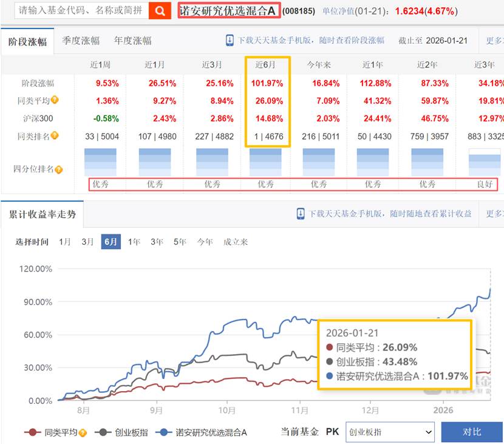Click the fund code (008185)

[299, 12]
